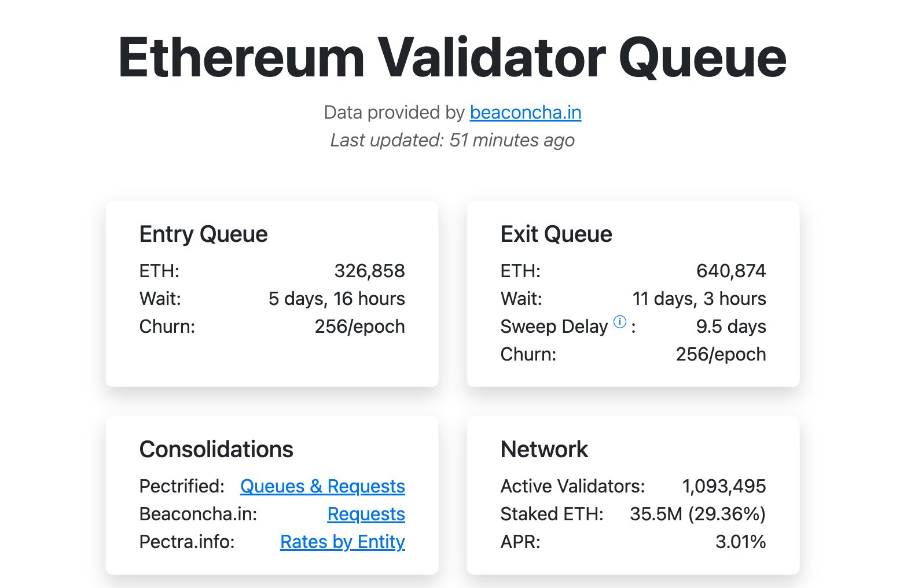
Task: Click the 'APR:' label
Action: pyautogui.click(x=520, y=542)
